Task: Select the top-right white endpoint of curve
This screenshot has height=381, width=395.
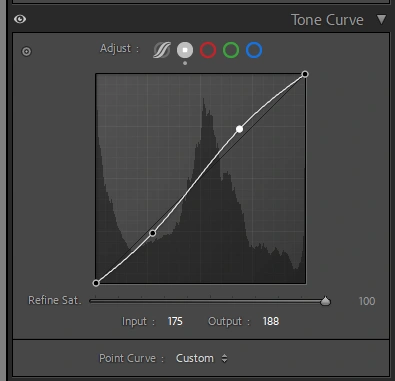Action: tap(305, 74)
